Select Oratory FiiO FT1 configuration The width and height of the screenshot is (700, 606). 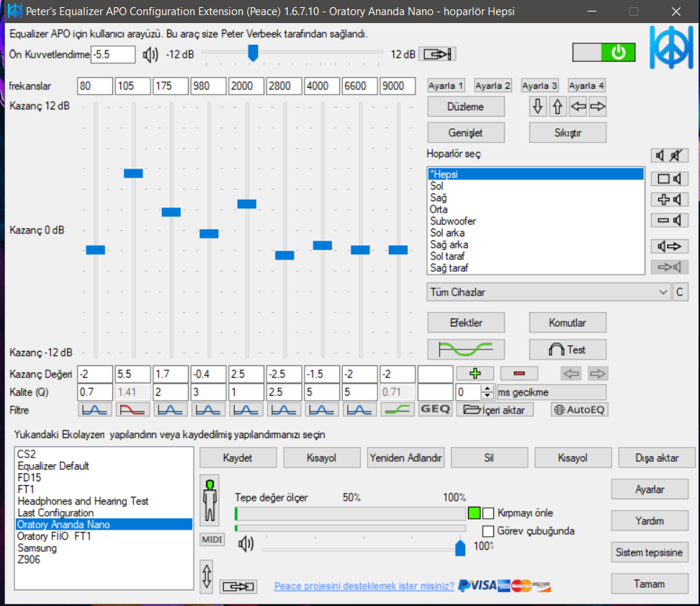[x=104, y=536]
